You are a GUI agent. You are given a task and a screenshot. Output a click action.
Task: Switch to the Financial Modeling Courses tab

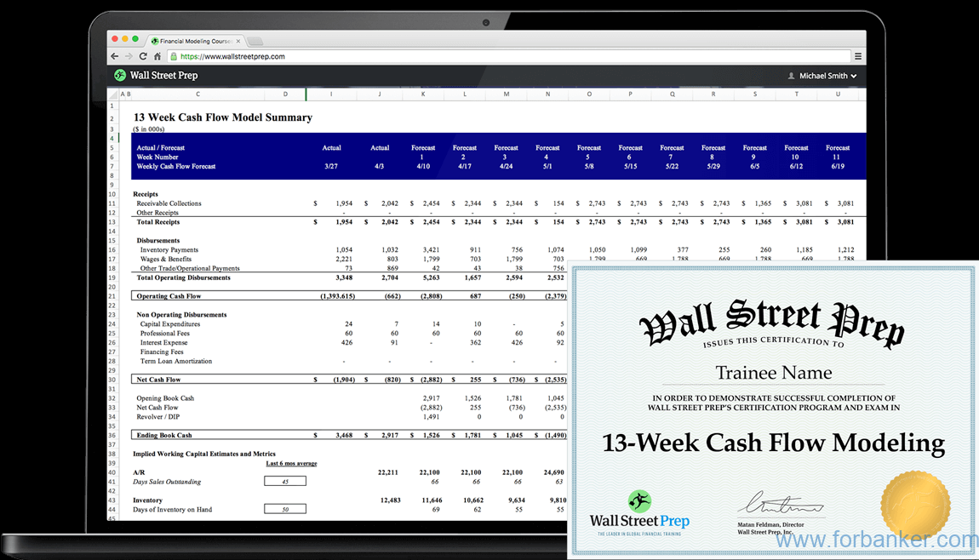point(196,40)
